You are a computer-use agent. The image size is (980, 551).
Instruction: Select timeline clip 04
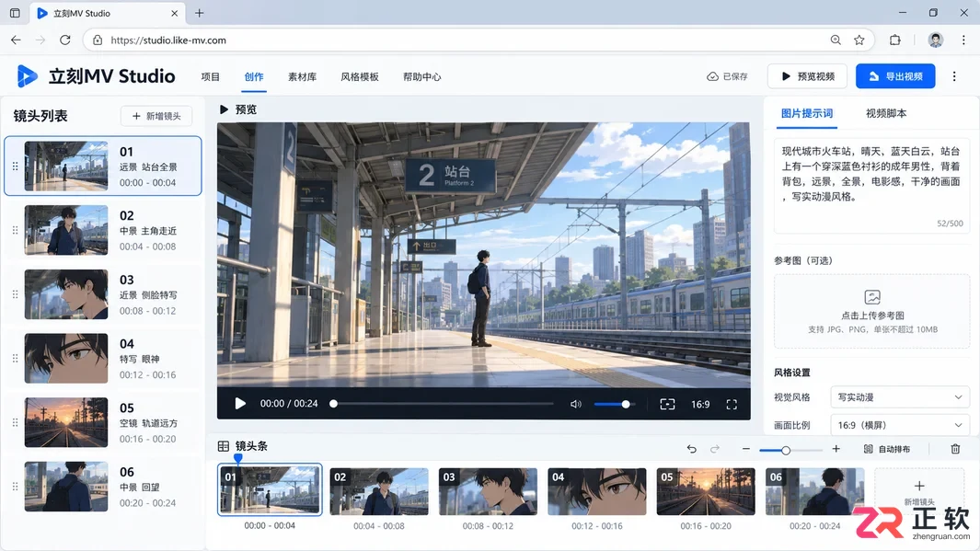click(x=597, y=491)
